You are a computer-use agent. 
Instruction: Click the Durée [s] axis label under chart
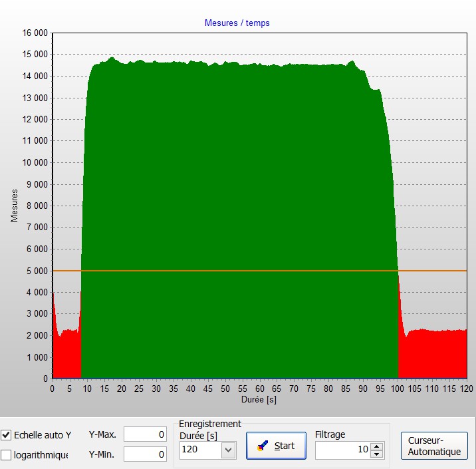(259, 400)
